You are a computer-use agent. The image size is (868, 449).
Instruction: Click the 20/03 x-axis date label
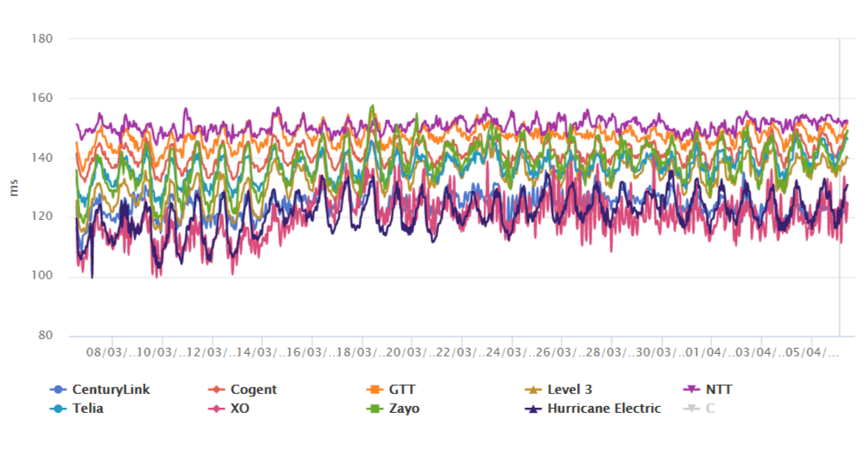coord(411,352)
